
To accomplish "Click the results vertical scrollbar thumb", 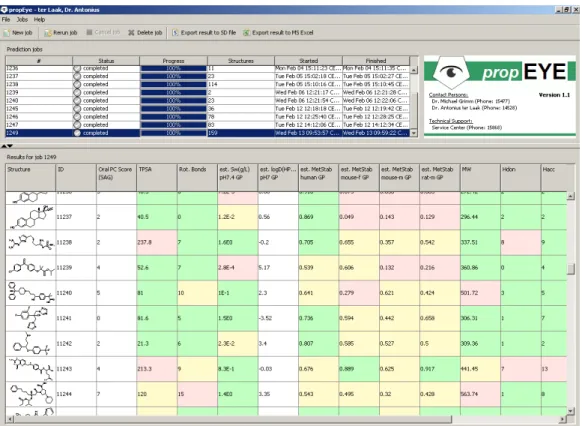I will coord(571,269).
